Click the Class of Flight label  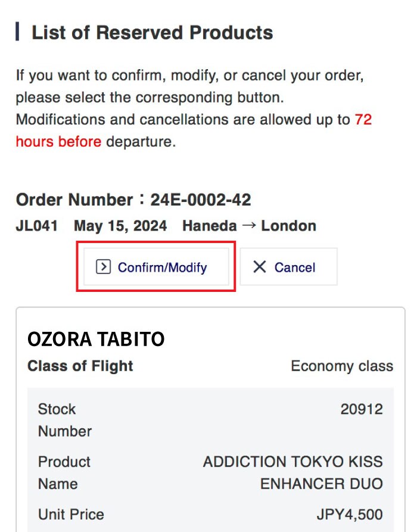(x=80, y=366)
